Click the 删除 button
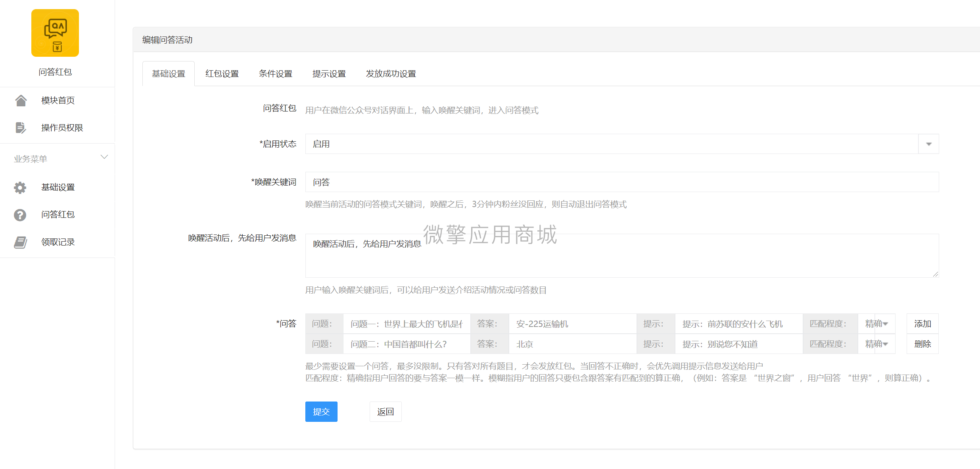Image resolution: width=980 pixels, height=469 pixels. (x=922, y=344)
